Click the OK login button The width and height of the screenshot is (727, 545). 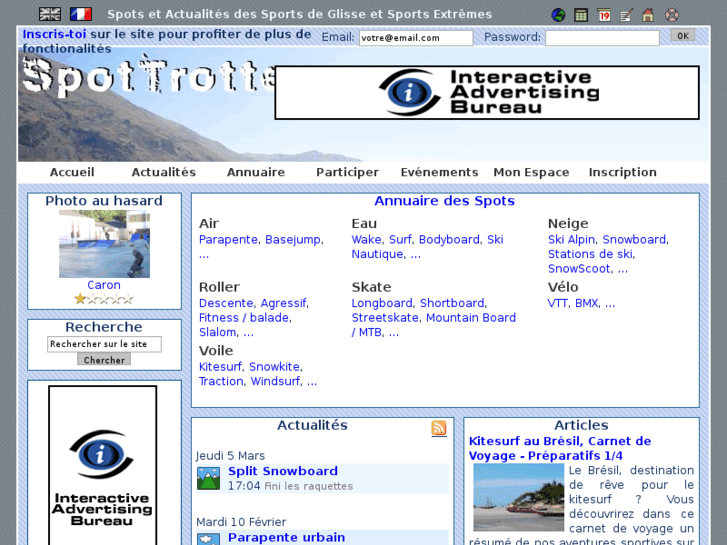[683, 36]
